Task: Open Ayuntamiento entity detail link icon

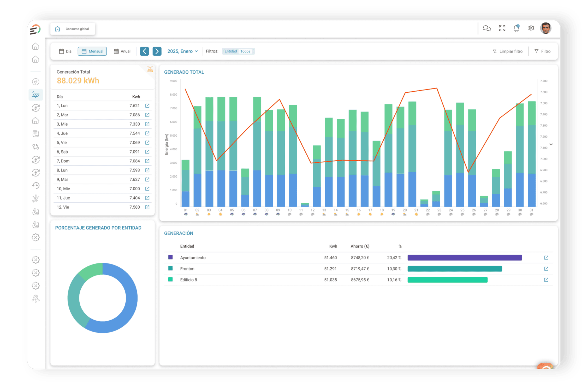Action: tap(546, 258)
